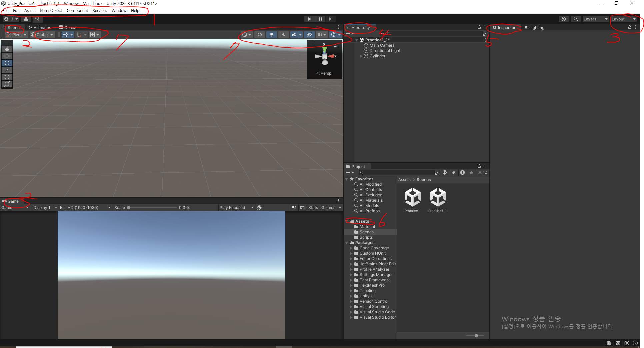The width and height of the screenshot is (644, 348).
Task: Select the Move tool
Action: [x=7, y=56]
